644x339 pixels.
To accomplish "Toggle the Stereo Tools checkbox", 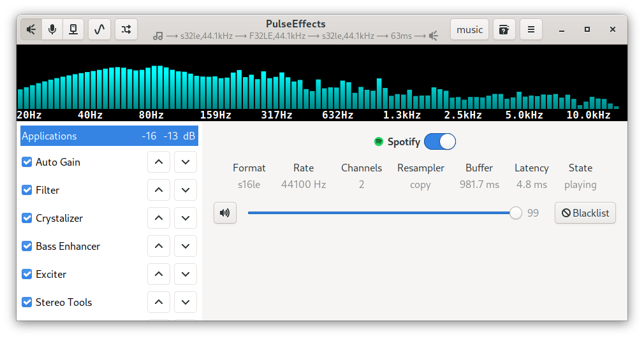I will [27, 302].
